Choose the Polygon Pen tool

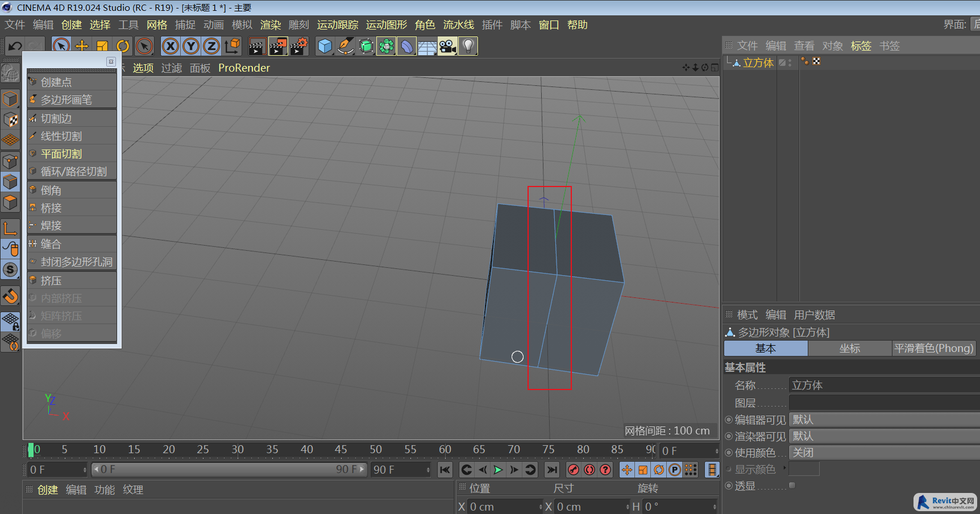click(72, 100)
